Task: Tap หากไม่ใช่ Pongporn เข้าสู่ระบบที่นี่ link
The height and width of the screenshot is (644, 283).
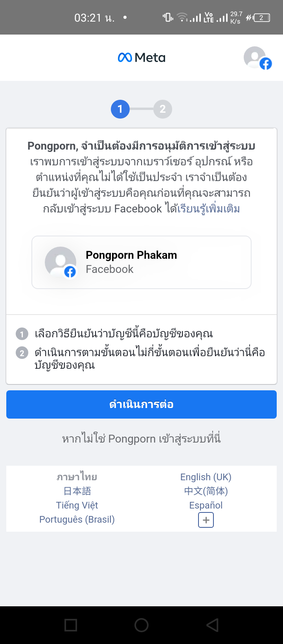Action: tap(141, 439)
